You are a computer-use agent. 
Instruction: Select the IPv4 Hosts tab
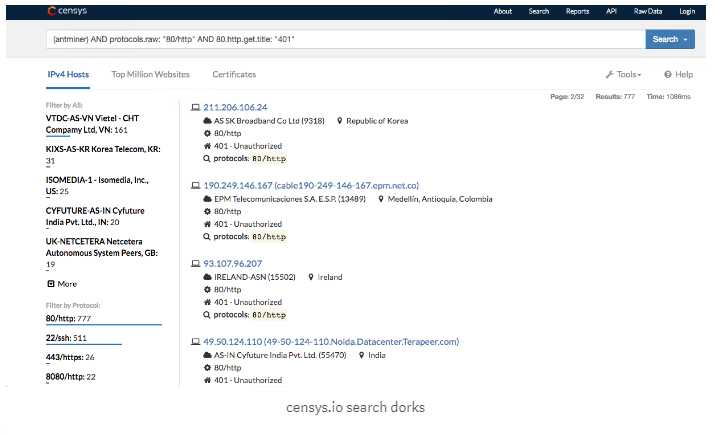tap(68, 74)
